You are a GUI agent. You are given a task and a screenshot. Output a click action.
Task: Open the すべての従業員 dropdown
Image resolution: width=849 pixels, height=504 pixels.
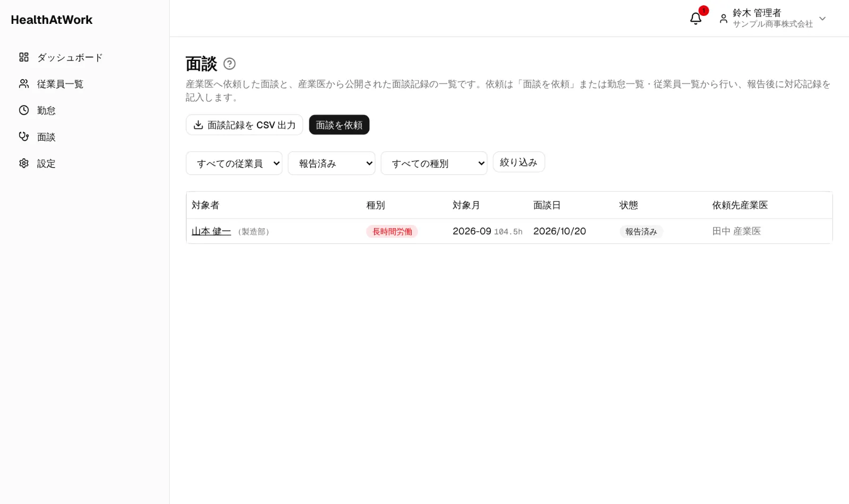coord(234,163)
